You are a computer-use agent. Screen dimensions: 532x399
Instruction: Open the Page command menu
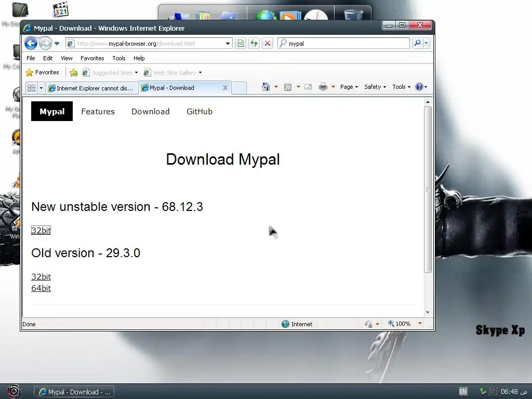tap(349, 87)
